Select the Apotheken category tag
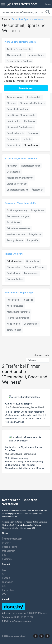The height and width of the screenshot is (644, 52). [12, 166]
